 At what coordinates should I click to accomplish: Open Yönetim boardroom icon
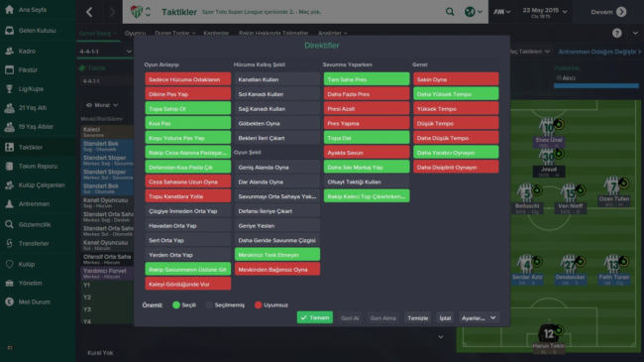[x=9, y=283]
